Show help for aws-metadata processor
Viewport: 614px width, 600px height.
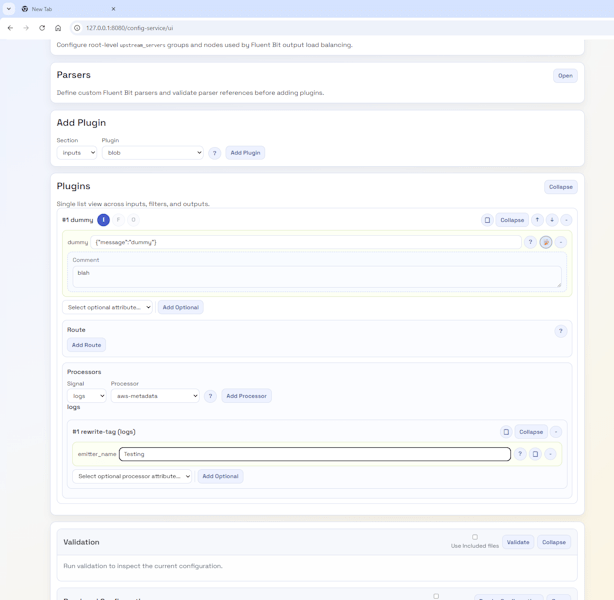click(210, 396)
